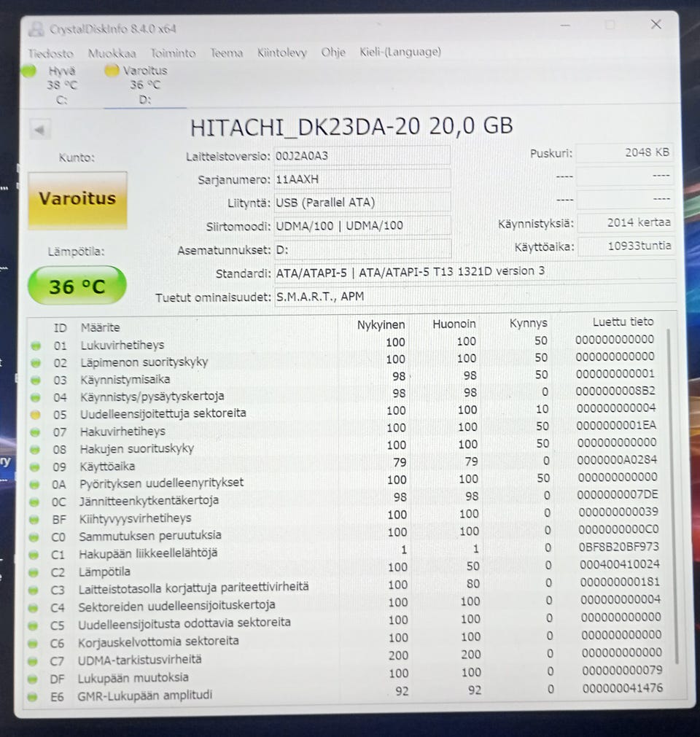The image size is (700, 737).
Task: Click the Huonoin column header
Action: (454, 324)
